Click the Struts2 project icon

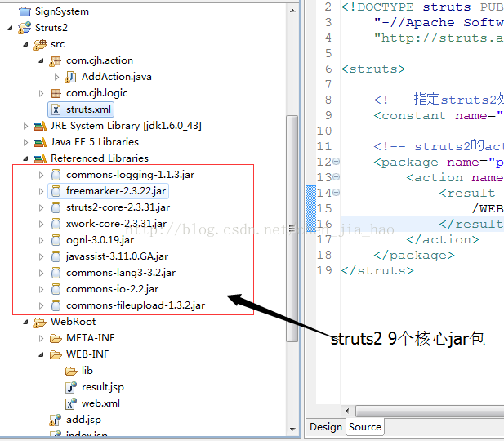click(x=25, y=28)
